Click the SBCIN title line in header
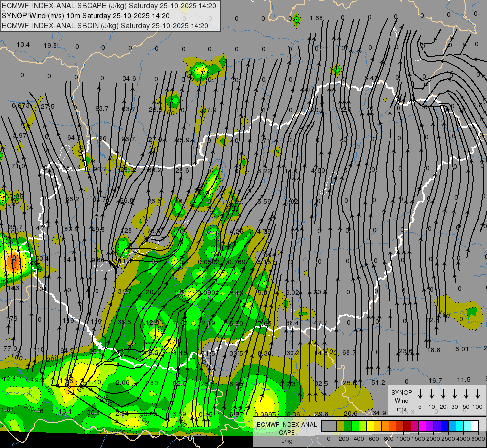The width and height of the screenshot is (487, 448). click(x=105, y=26)
